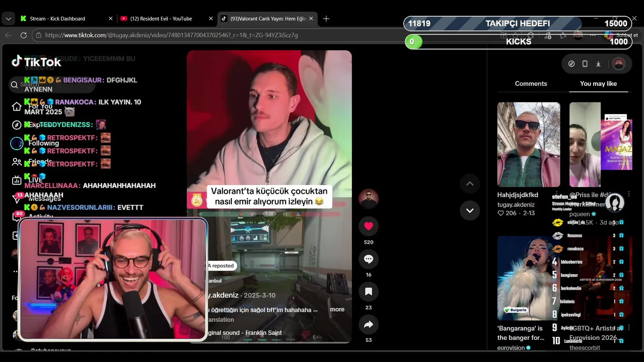Viewport: 644px width, 362px height.
Task: View site info icon beside the URL
Action: pyautogui.click(x=38, y=35)
